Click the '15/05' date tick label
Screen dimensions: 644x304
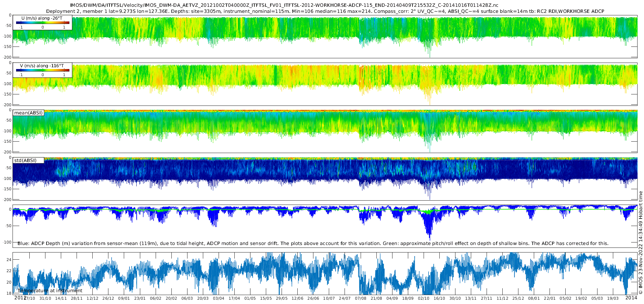(265, 298)
